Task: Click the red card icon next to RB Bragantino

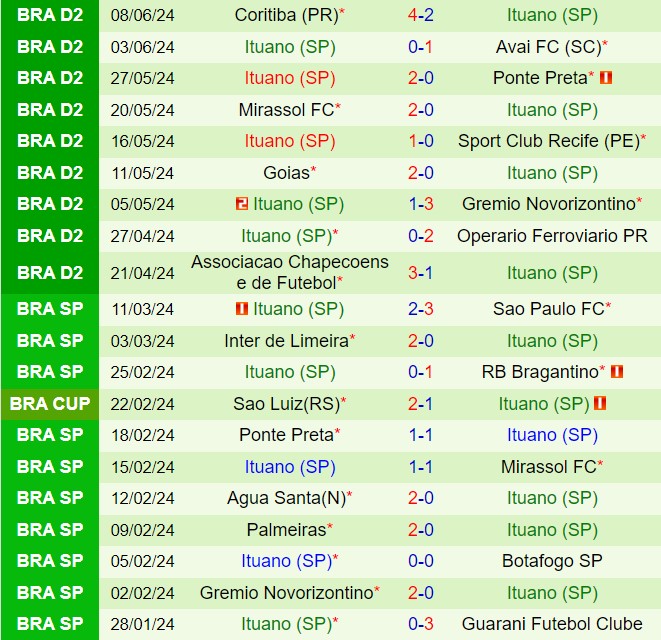Action: (617, 372)
